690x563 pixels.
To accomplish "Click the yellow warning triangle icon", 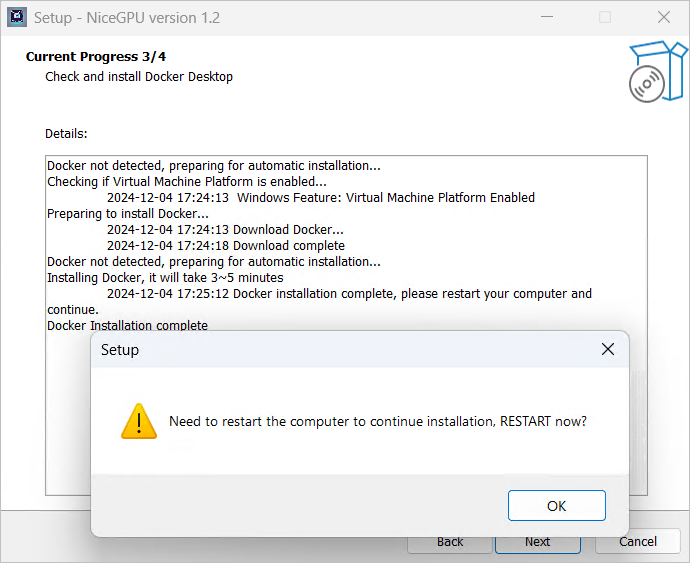I will tap(139, 422).
